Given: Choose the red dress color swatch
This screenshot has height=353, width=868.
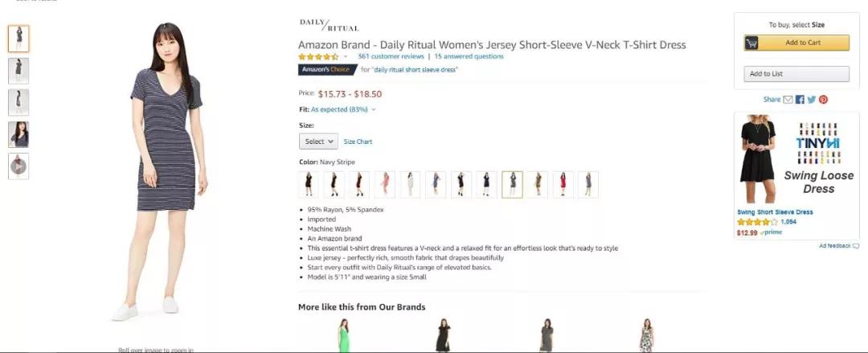Looking at the screenshot, I should tap(563, 184).
